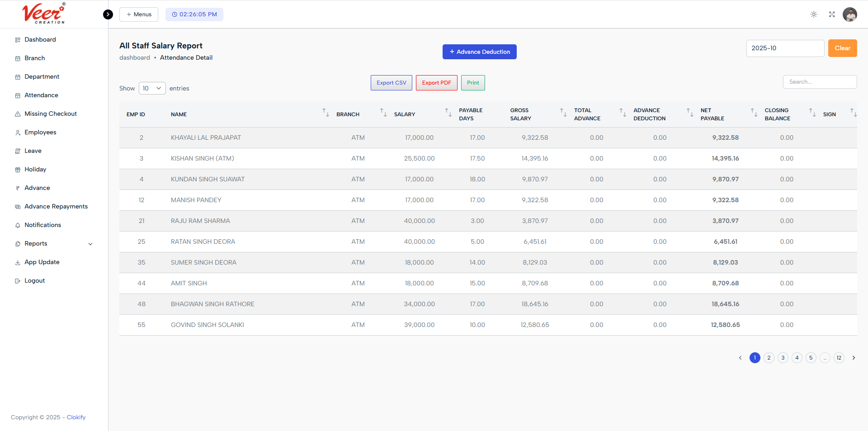Open the Dashboard from sidebar
The image size is (868, 431).
coord(41,39)
